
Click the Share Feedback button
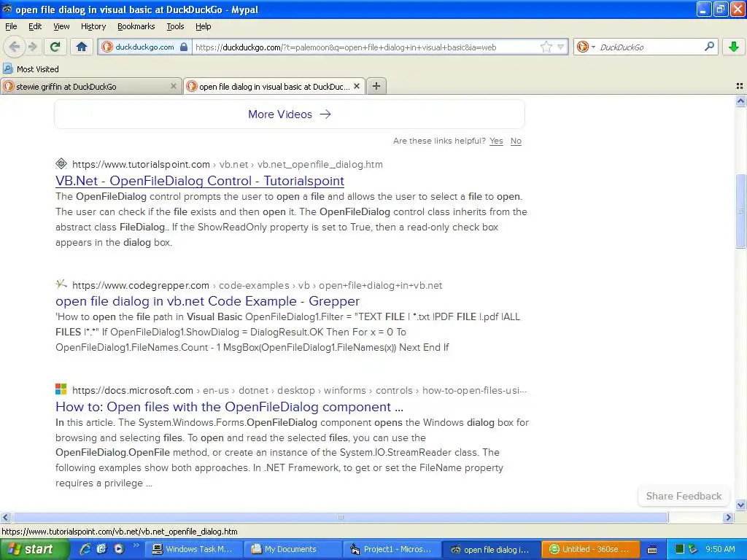click(x=684, y=496)
